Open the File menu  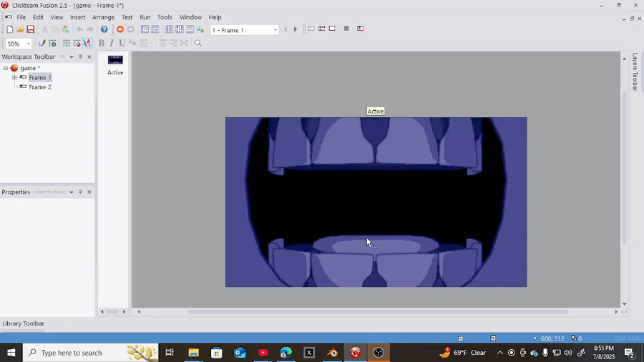[21, 17]
